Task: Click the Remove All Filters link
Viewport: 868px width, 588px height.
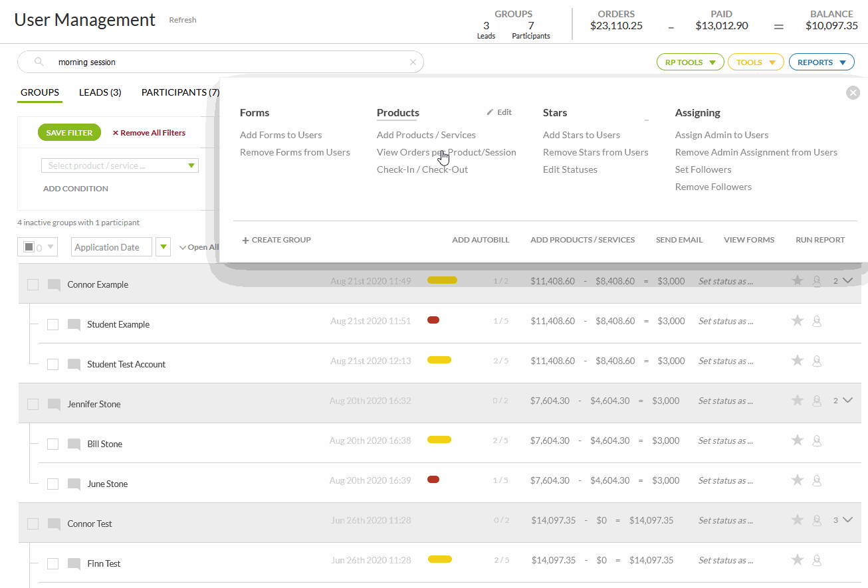Action: coord(149,133)
